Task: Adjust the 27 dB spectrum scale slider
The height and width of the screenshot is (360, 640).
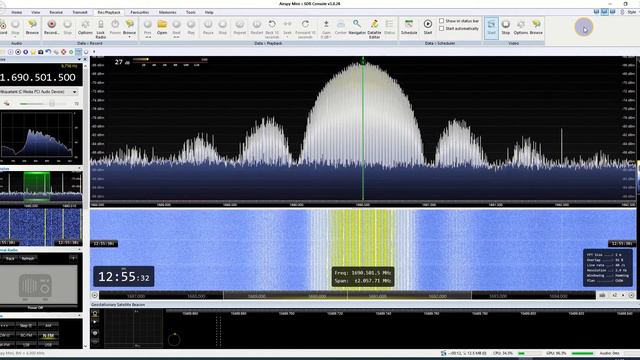Action: point(171,60)
